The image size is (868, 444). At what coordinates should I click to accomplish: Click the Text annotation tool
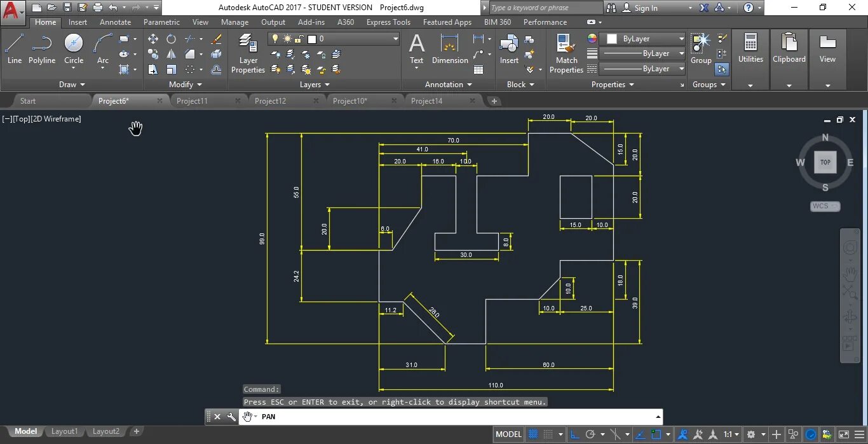click(x=416, y=49)
